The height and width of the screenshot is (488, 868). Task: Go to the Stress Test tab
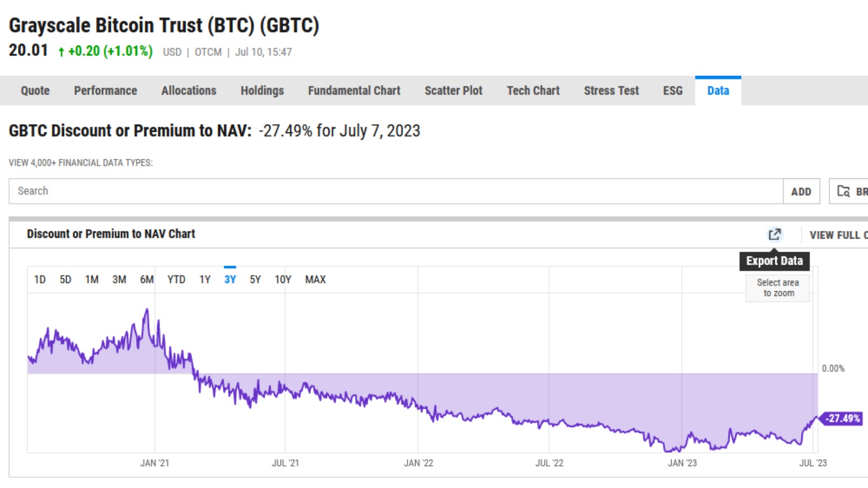coord(611,91)
